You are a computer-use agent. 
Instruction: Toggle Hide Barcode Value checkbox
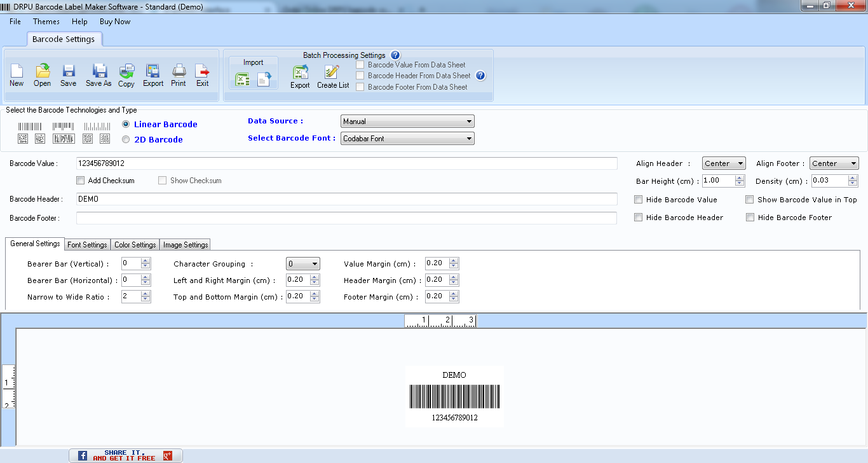click(639, 200)
